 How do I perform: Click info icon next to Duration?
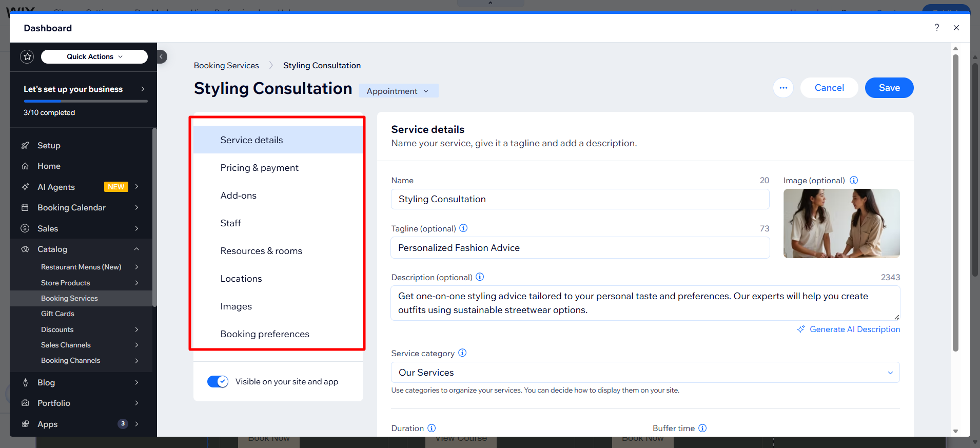pyautogui.click(x=432, y=428)
